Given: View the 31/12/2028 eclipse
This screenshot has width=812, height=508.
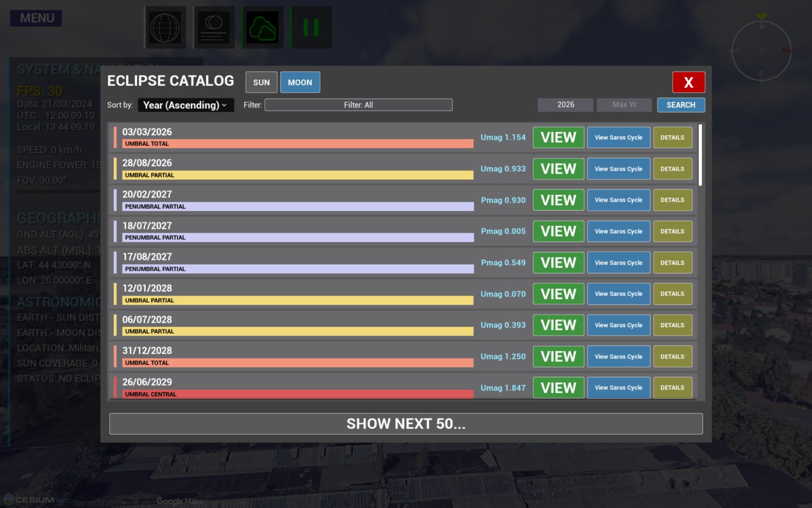Looking at the screenshot, I should tap(558, 357).
